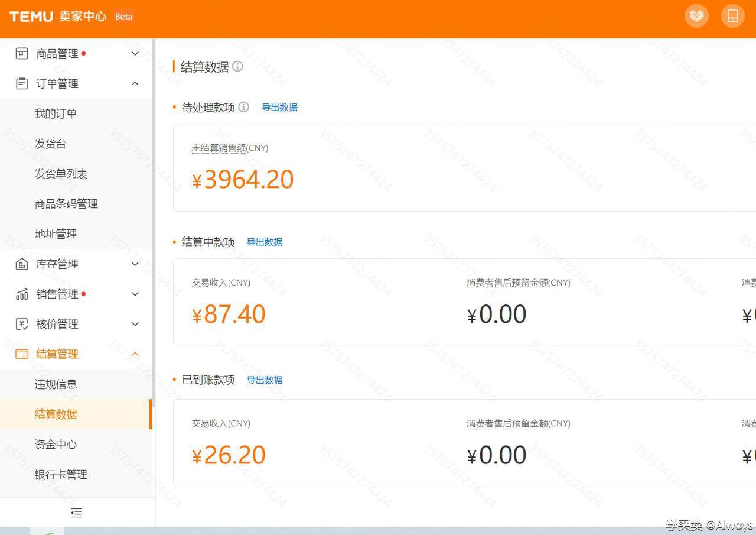Click the ¥3964.20 amount
756x535 pixels.
[243, 180]
